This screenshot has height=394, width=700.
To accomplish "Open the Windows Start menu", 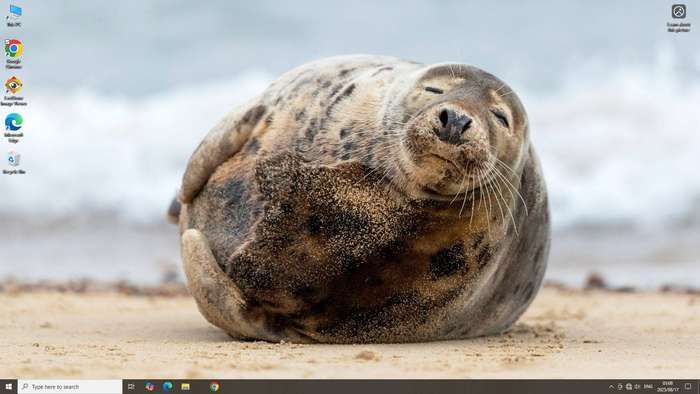I will (8, 386).
